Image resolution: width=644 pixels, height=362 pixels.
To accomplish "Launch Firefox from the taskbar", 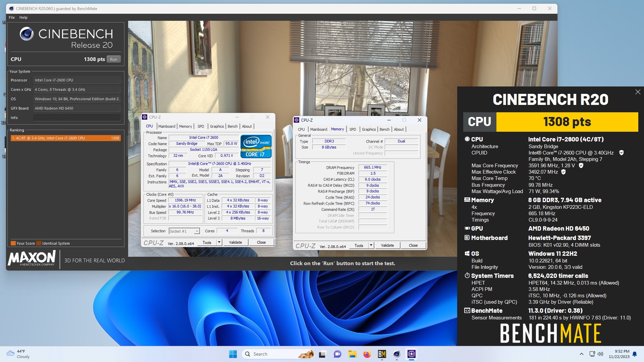I will [367, 354].
